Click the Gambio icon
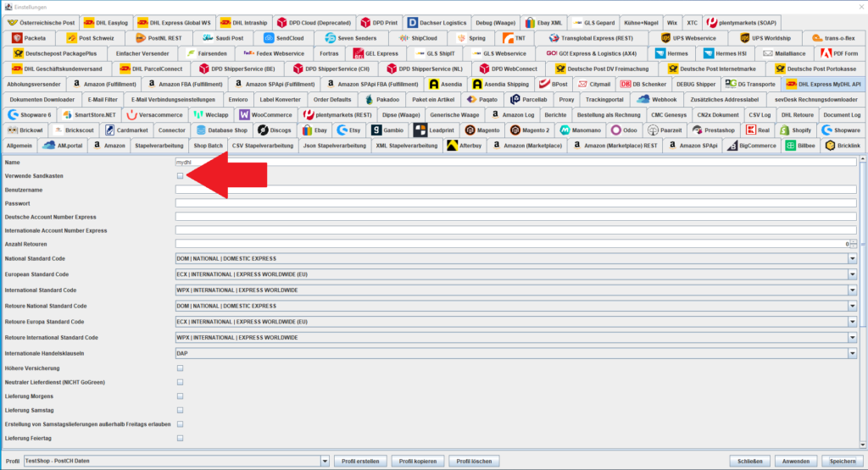 (x=376, y=130)
